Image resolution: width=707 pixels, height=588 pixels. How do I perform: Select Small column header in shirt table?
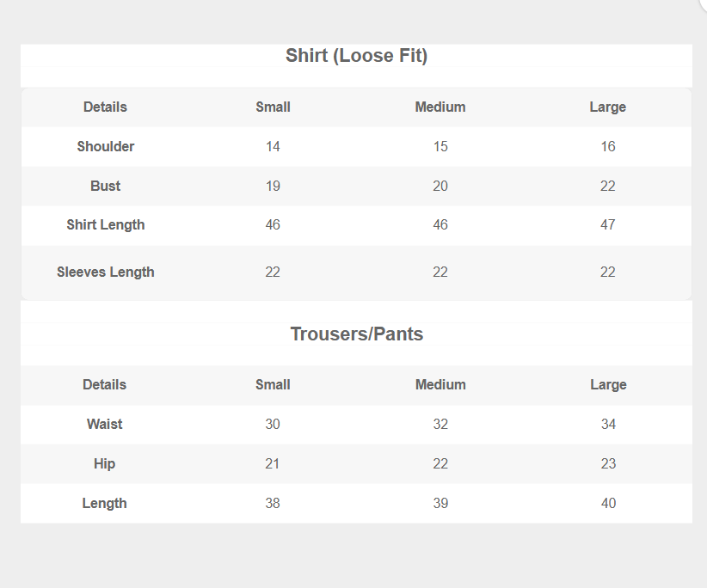(273, 107)
